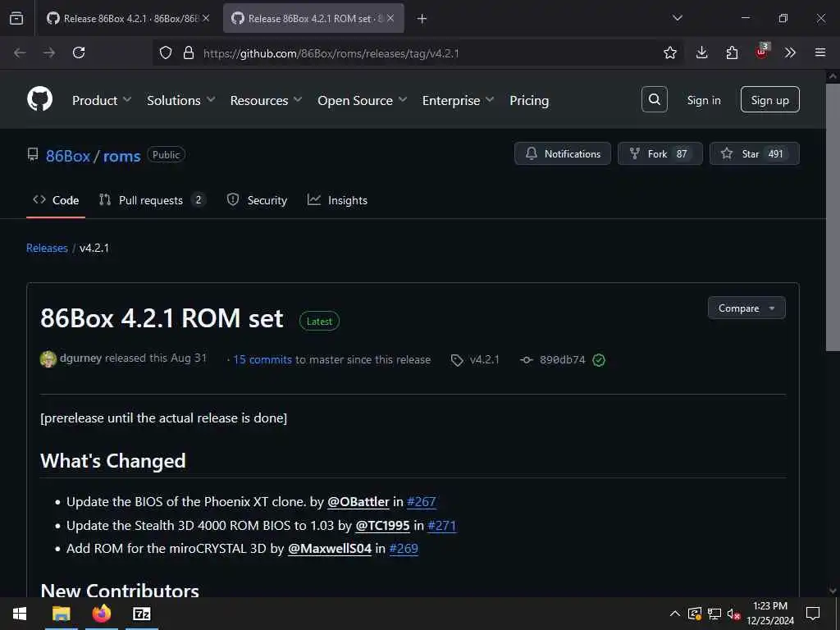The image size is (840, 630).
Task: Close the 86Box 4.2.1 ROM set tab
Action: pos(390,18)
